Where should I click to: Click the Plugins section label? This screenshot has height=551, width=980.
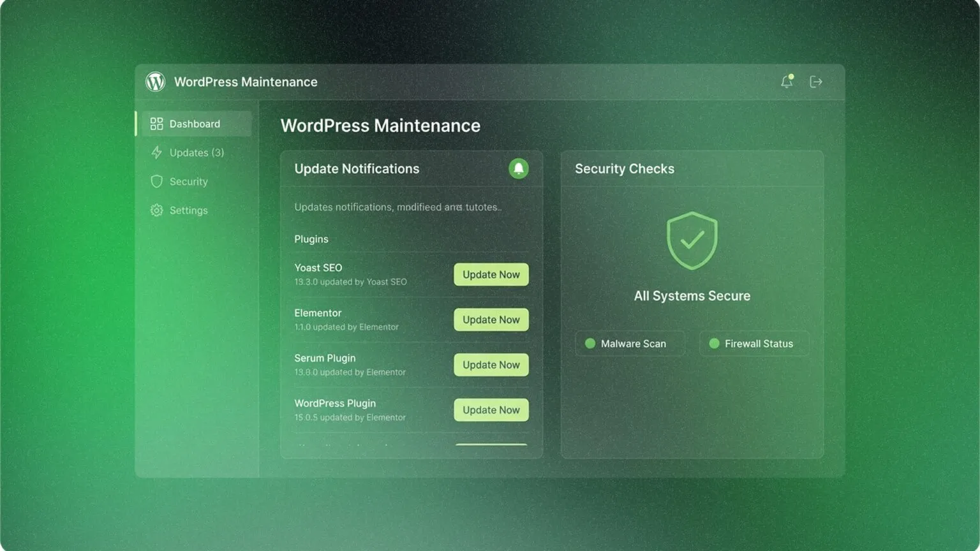(x=311, y=239)
